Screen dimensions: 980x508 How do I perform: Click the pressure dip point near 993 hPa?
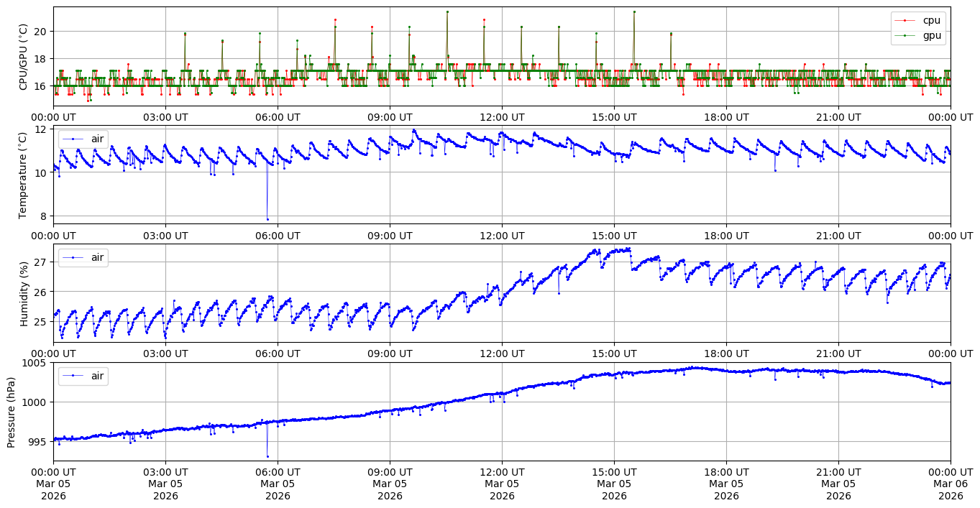(x=267, y=456)
